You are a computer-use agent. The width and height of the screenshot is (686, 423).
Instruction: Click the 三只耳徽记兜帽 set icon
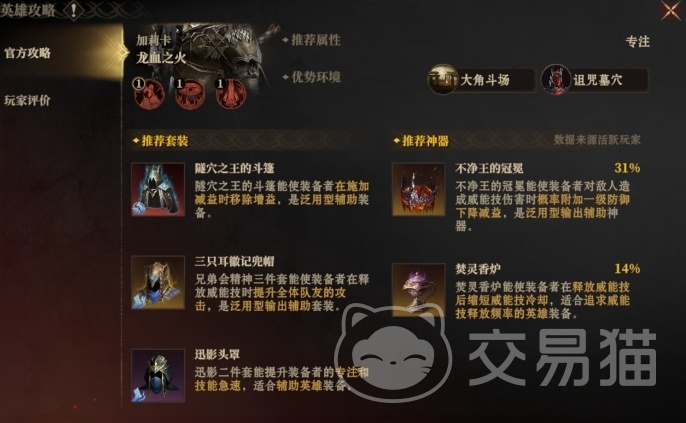[158, 283]
